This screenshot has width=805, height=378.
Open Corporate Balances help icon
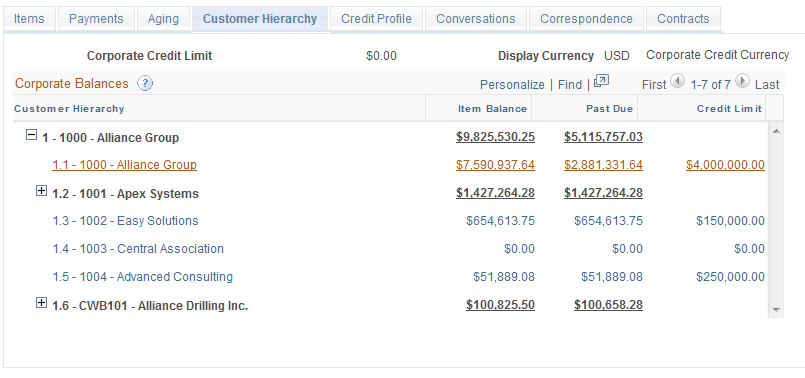click(145, 84)
